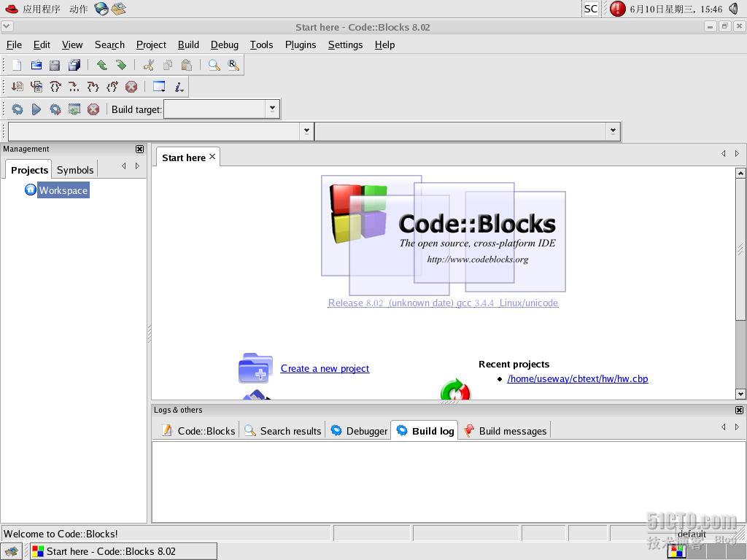Start a new file in Code::Blocks

15,65
